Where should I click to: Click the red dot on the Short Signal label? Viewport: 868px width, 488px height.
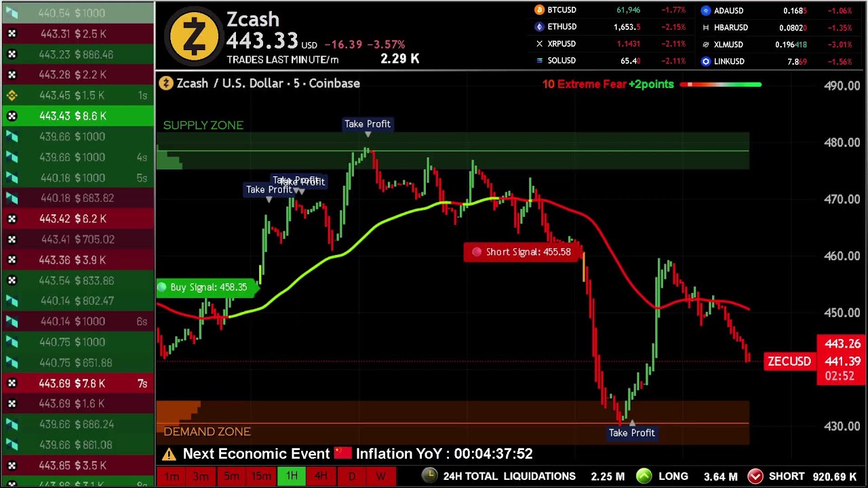click(x=477, y=252)
